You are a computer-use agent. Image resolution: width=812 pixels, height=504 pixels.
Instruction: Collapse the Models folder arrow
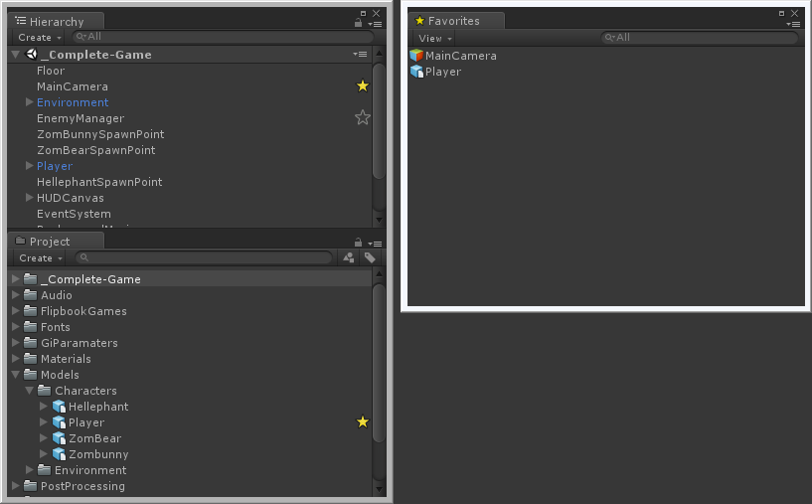pos(16,374)
